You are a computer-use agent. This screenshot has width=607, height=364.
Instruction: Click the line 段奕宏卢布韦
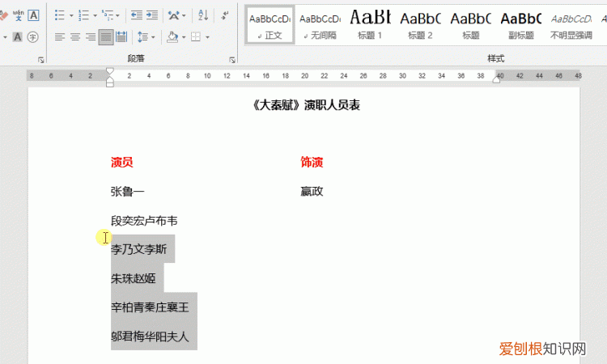pyautogui.click(x=144, y=221)
